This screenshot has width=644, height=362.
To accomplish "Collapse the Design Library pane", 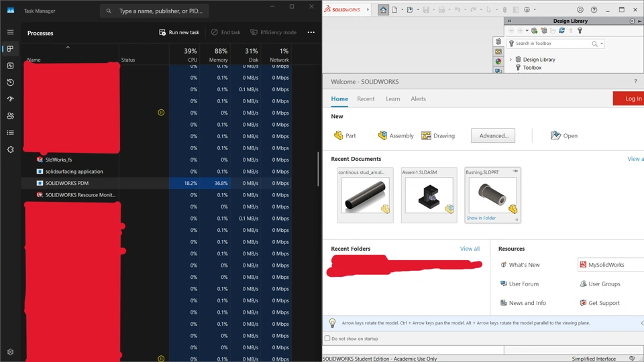I will [x=509, y=21].
